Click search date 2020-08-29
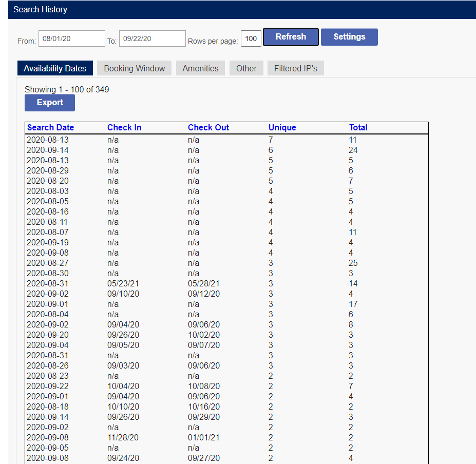Screen dimensions: 476x464 (48, 170)
